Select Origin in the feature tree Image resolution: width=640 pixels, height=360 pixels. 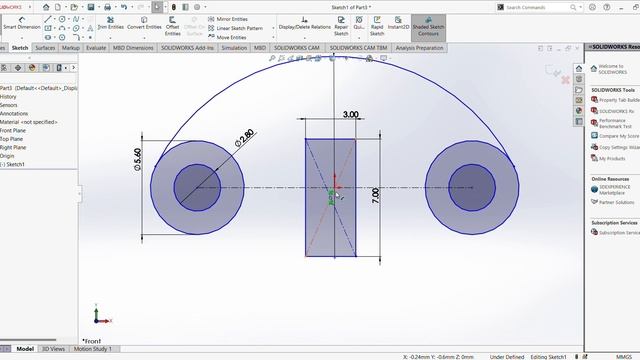7,156
